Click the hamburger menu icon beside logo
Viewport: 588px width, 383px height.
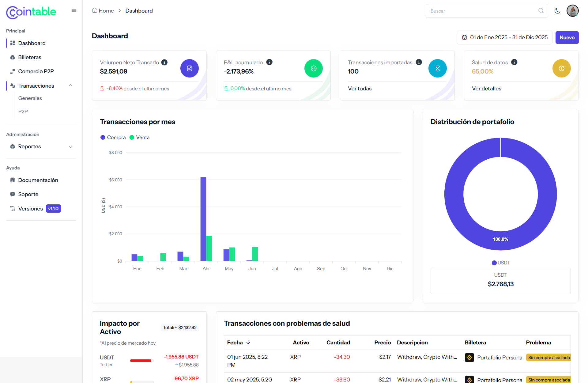tap(74, 11)
